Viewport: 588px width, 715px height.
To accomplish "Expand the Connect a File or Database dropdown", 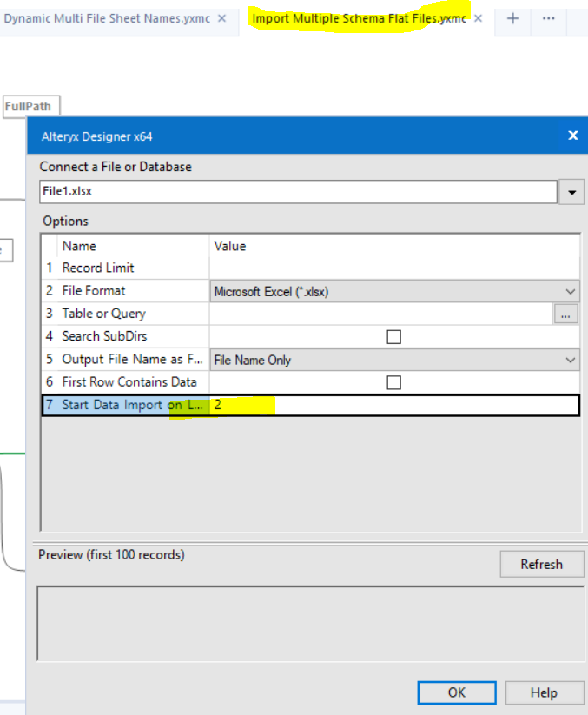I will 571,192.
